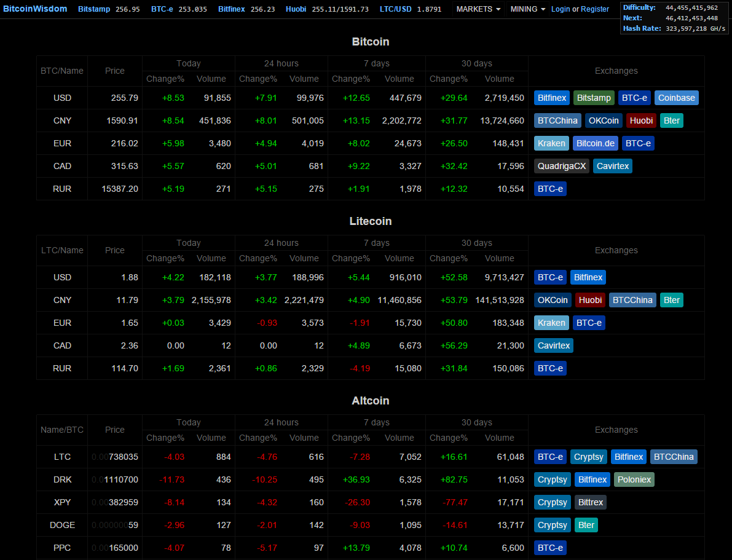Open Huobi ticker in top bar
This screenshot has height=560, width=732.
[x=327, y=9]
